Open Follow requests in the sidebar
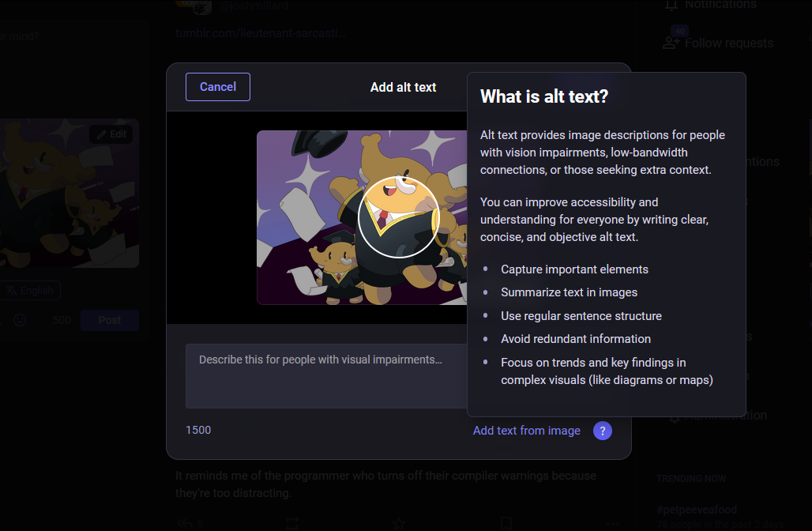812x531 pixels. [x=728, y=43]
